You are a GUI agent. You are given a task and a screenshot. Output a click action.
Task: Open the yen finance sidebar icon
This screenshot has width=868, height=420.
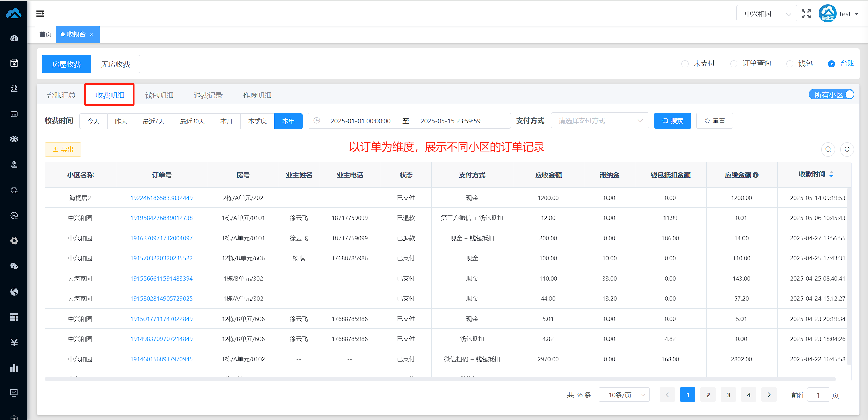tap(14, 343)
